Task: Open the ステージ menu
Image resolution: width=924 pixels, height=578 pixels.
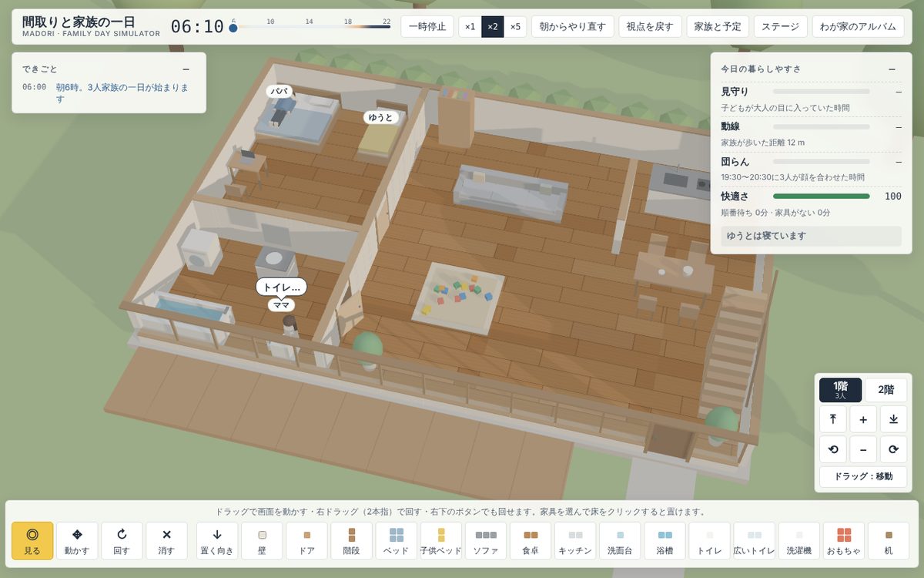Action: point(781,26)
